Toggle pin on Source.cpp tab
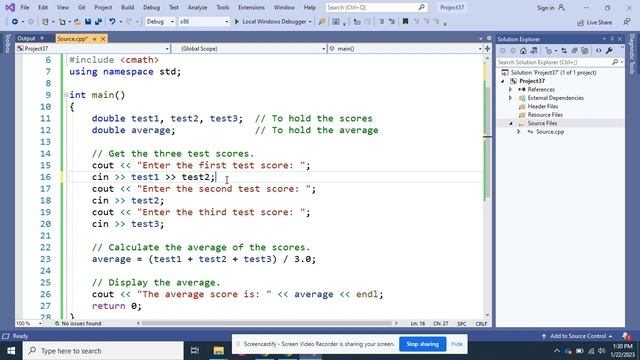Viewport: 640px width, 360px height. tap(94, 39)
